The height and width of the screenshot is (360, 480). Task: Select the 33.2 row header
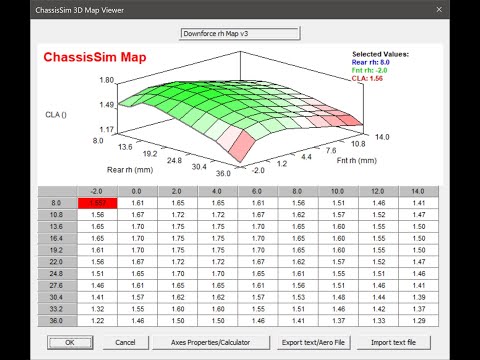pos(57,309)
